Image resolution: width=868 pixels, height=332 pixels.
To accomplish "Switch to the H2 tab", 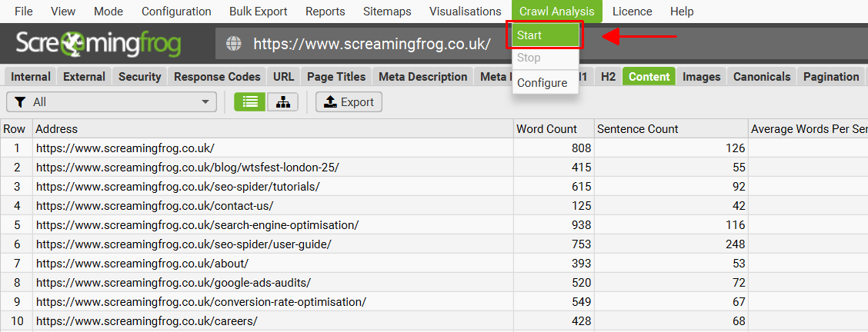I will click(608, 77).
